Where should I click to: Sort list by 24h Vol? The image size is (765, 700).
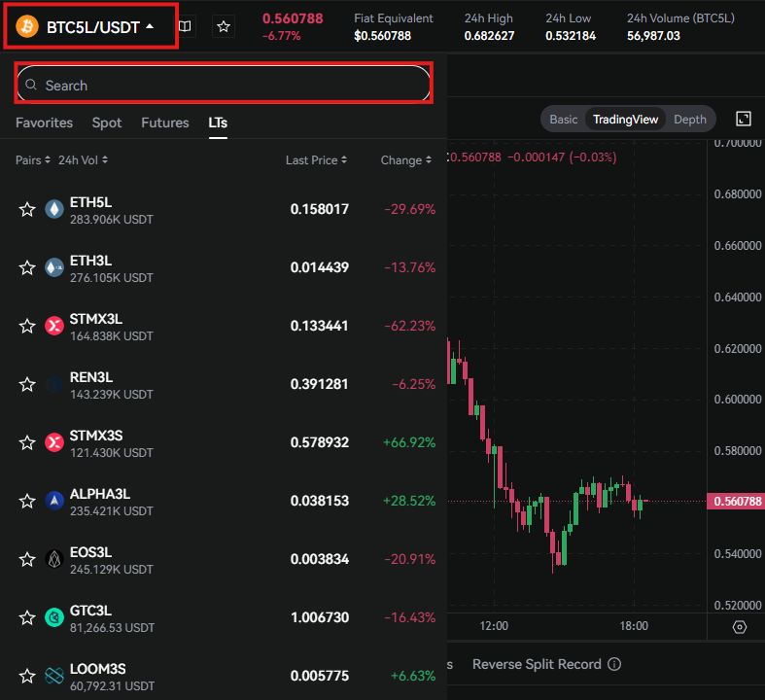(83, 160)
